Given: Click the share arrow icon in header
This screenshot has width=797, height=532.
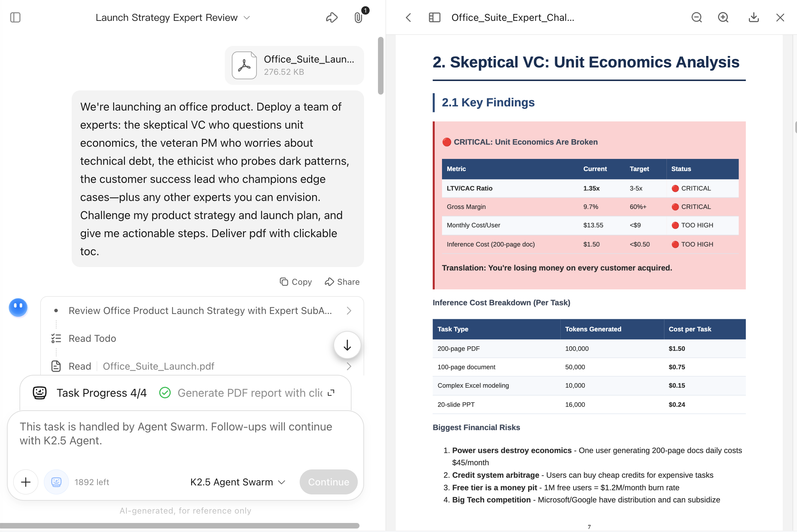Looking at the screenshot, I should (x=332, y=17).
